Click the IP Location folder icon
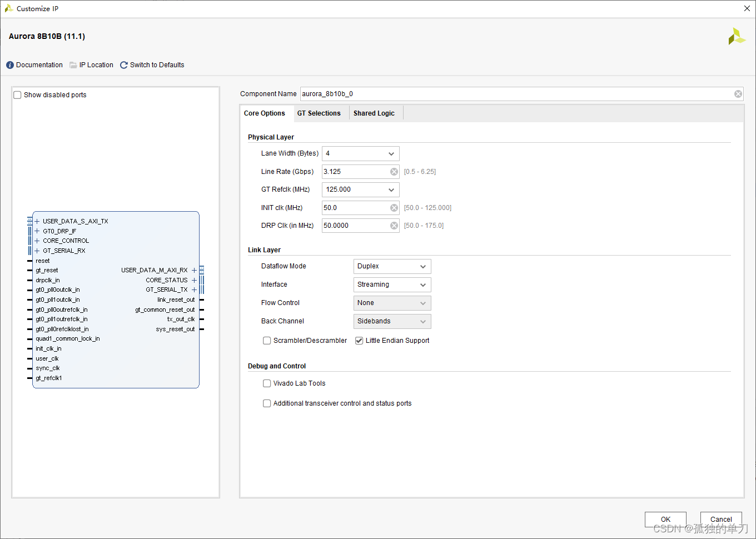 [73, 65]
